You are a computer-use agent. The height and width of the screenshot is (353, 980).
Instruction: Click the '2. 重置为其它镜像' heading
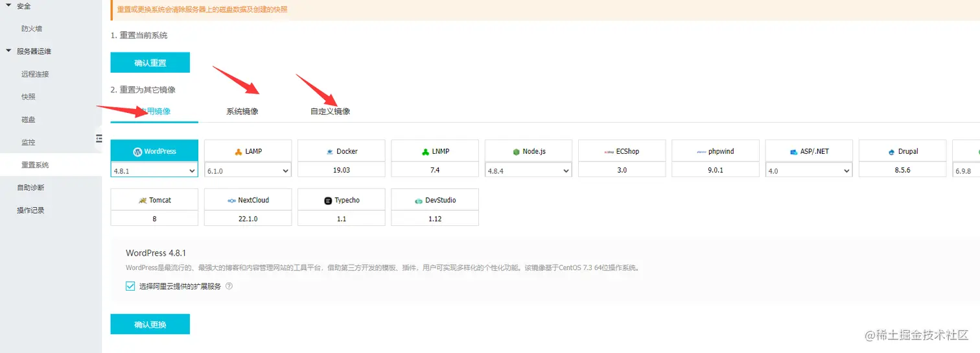coord(143,90)
